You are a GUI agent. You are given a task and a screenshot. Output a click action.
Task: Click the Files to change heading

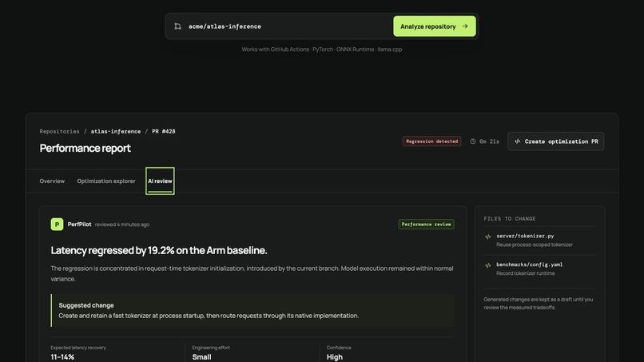pyautogui.click(x=510, y=219)
